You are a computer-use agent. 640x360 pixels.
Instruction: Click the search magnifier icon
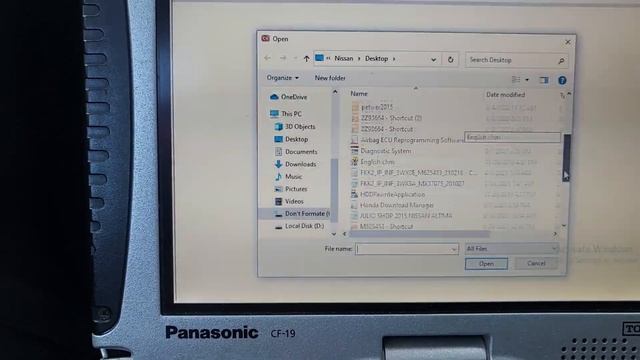click(x=561, y=61)
